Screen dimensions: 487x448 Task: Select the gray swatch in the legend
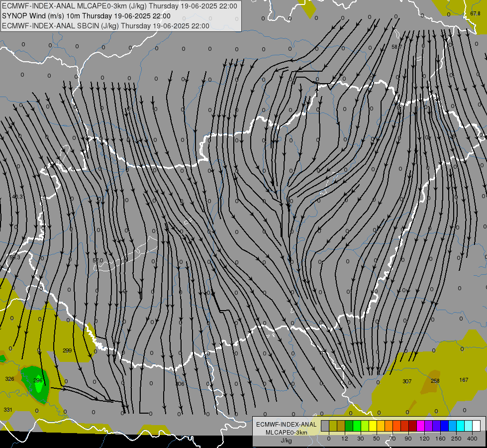325,426
